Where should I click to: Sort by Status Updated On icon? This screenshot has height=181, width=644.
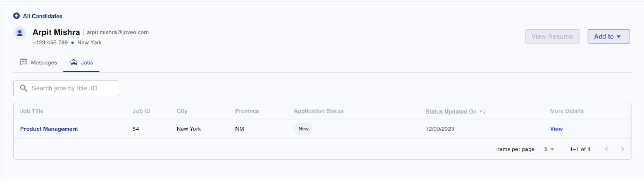tap(482, 111)
